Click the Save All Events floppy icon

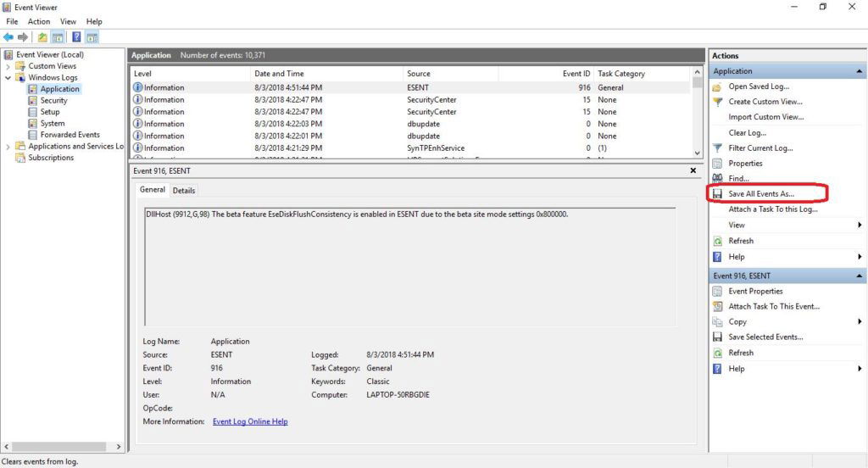point(717,194)
